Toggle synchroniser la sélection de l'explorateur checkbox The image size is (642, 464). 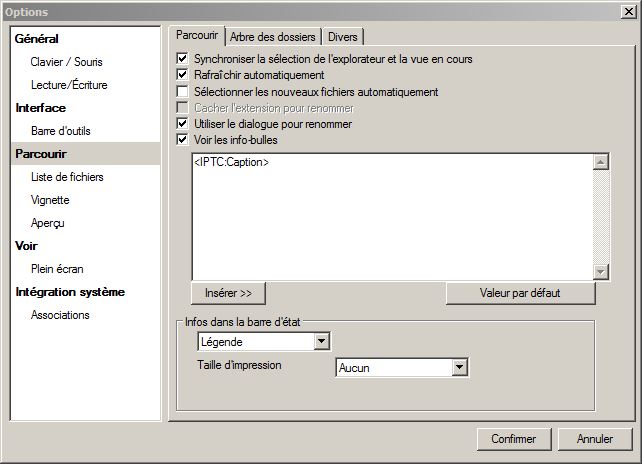click(x=182, y=59)
